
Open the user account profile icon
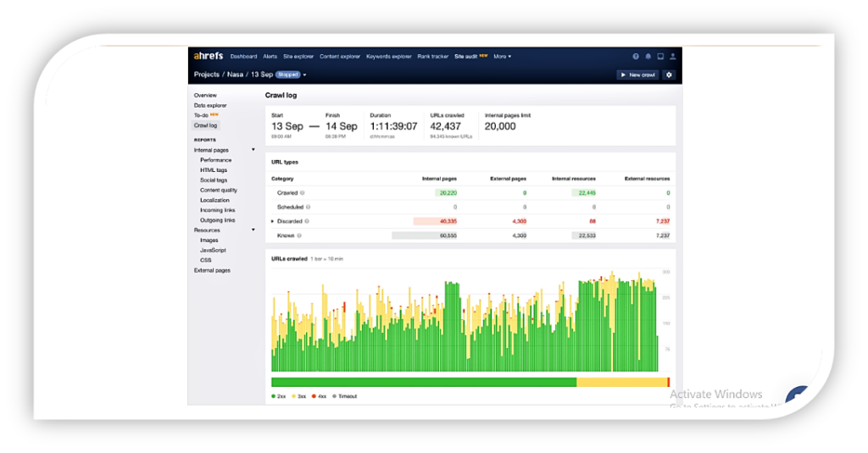[x=673, y=57]
